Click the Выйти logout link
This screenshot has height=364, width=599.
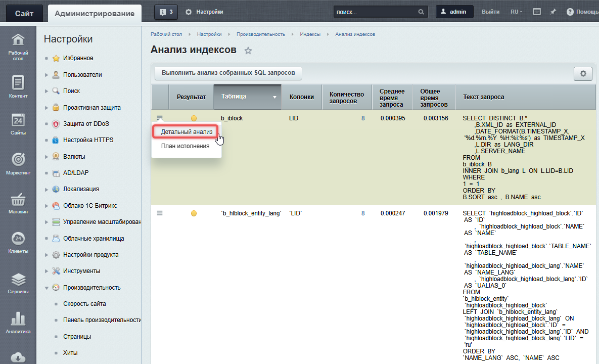[490, 12]
